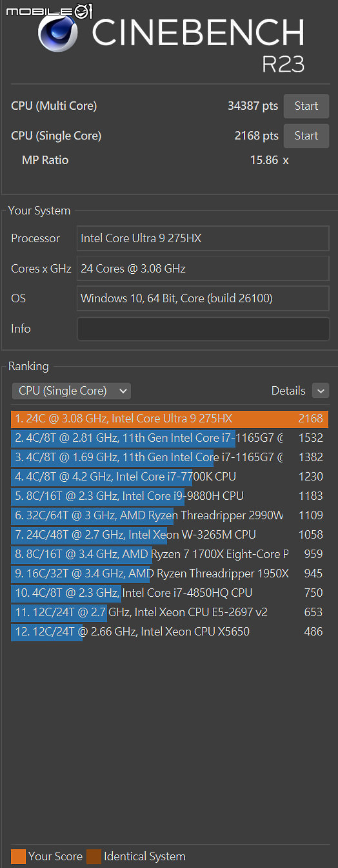Select ranking entry 4 Intel Core i7-7700K
The height and width of the screenshot is (868, 338).
point(170,477)
